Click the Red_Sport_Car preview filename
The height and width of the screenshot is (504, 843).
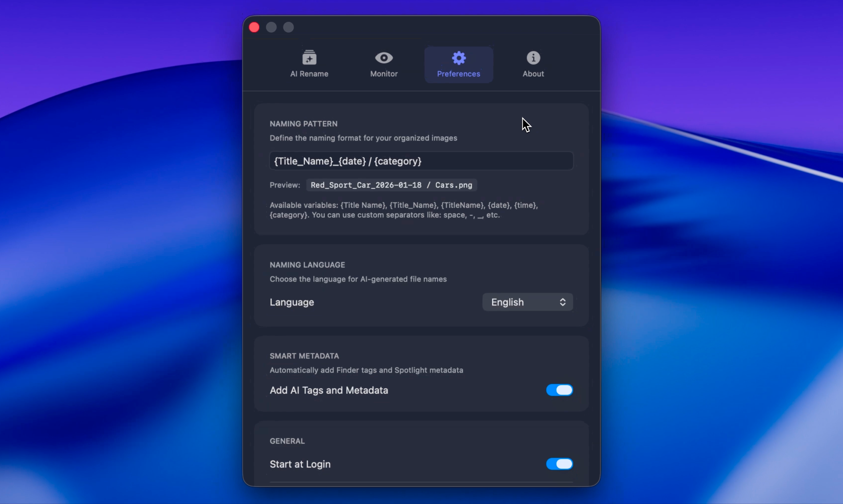click(x=391, y=185)
